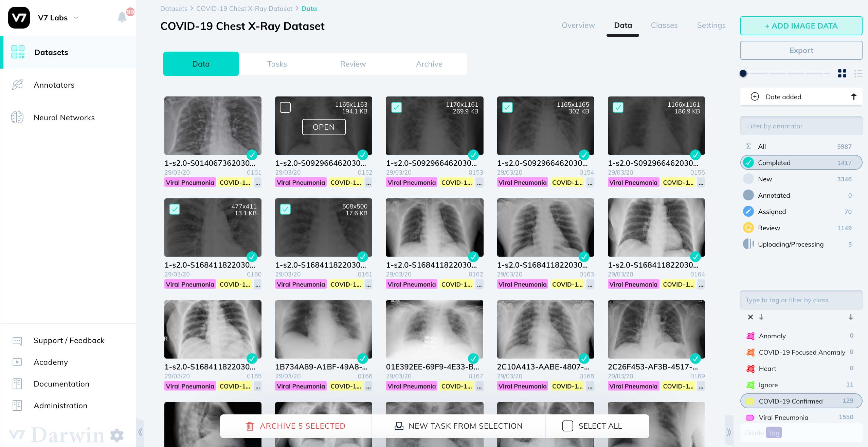The image size is (868, 447).
Task: Open Academy via the play icon
Action: [x=17, y=362]
